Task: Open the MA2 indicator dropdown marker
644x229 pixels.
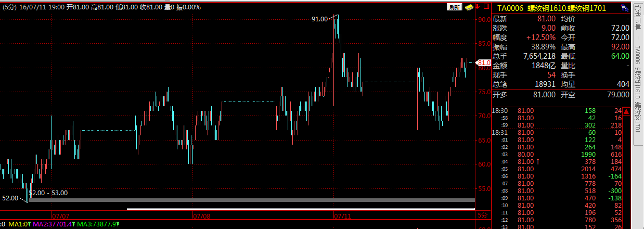Action: (74, 224)
